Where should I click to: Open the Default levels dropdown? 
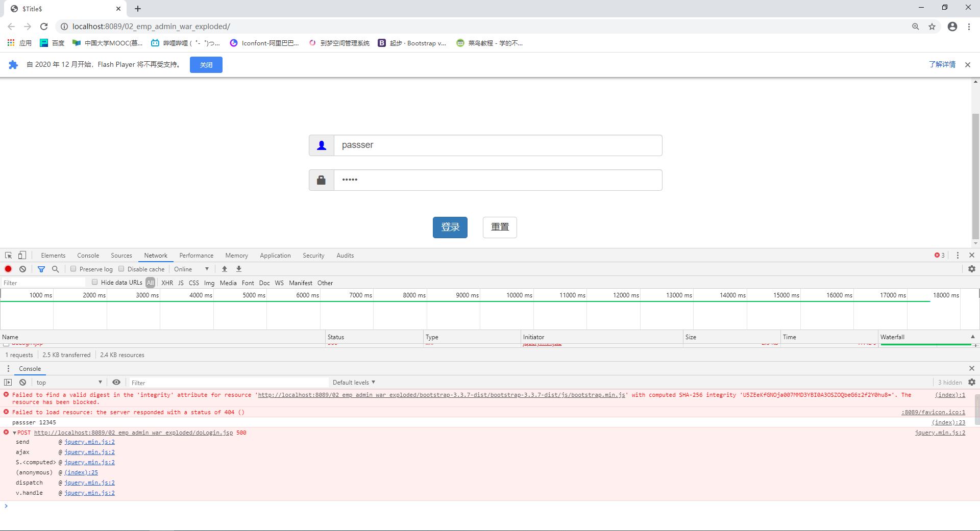point(354,382)
